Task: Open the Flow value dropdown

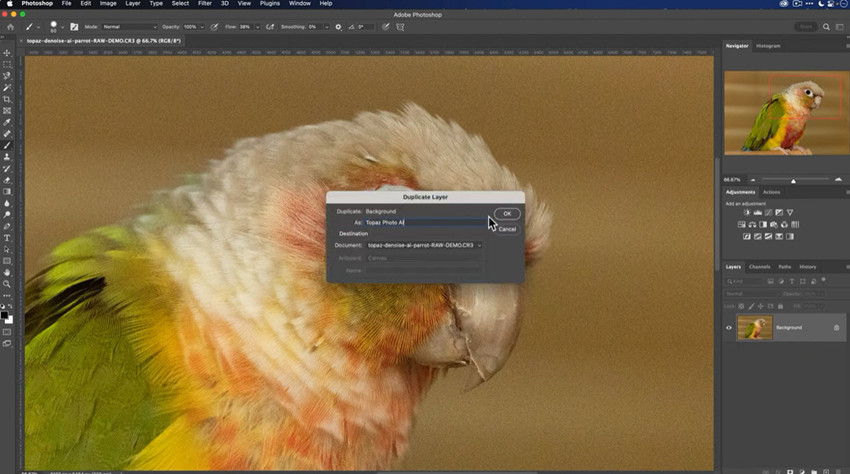Action: click(257, 27)
